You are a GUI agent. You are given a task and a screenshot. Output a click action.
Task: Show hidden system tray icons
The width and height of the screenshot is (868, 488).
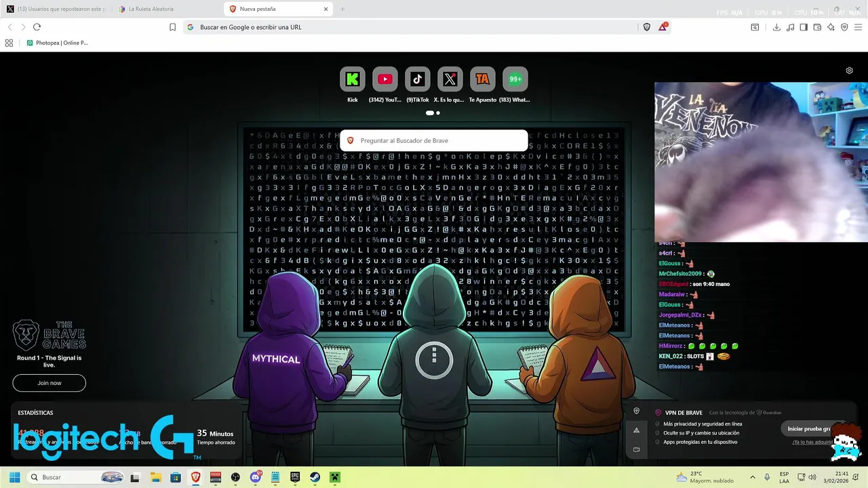(752, 477)
